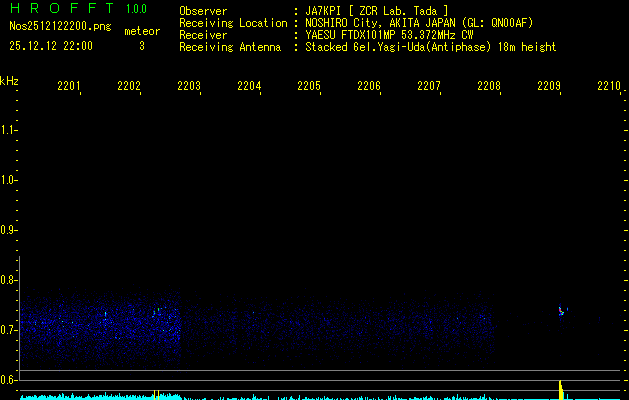629x400 pixels.
Task: Select the 2210 time marker
Action: pos(609,87)
